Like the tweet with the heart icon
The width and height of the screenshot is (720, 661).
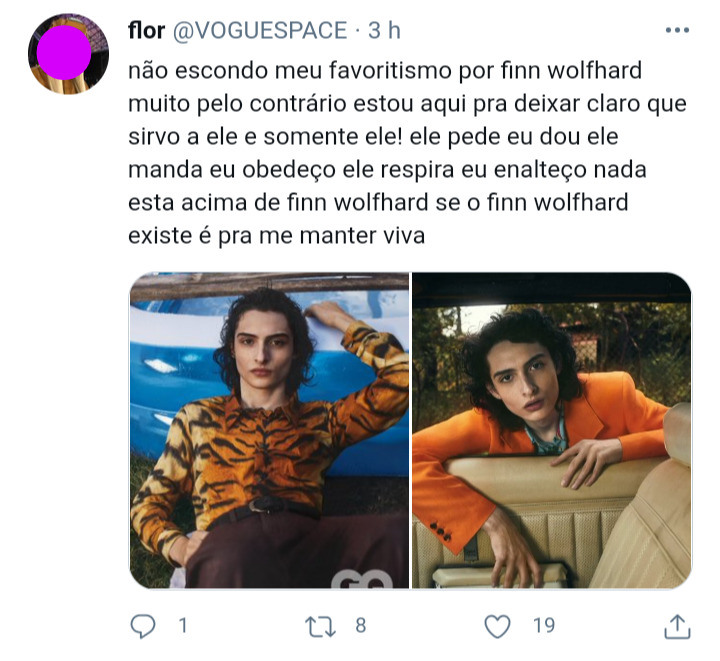497,626
